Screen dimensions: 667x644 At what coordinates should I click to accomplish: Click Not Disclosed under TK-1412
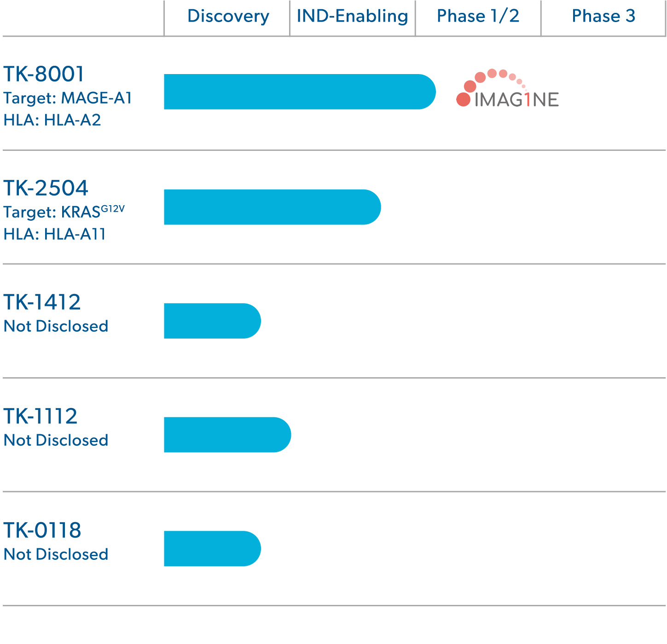(56, 326)
